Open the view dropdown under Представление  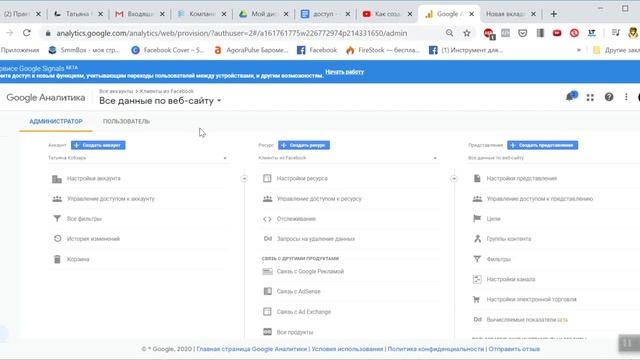tap(554, 158)
